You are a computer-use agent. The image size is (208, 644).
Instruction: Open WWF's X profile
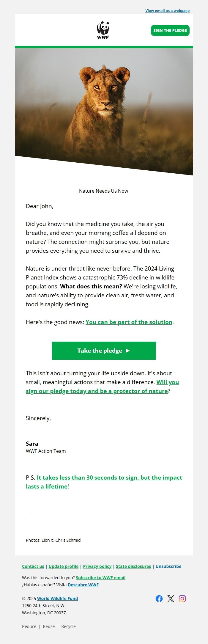click(x=171, y=599)
